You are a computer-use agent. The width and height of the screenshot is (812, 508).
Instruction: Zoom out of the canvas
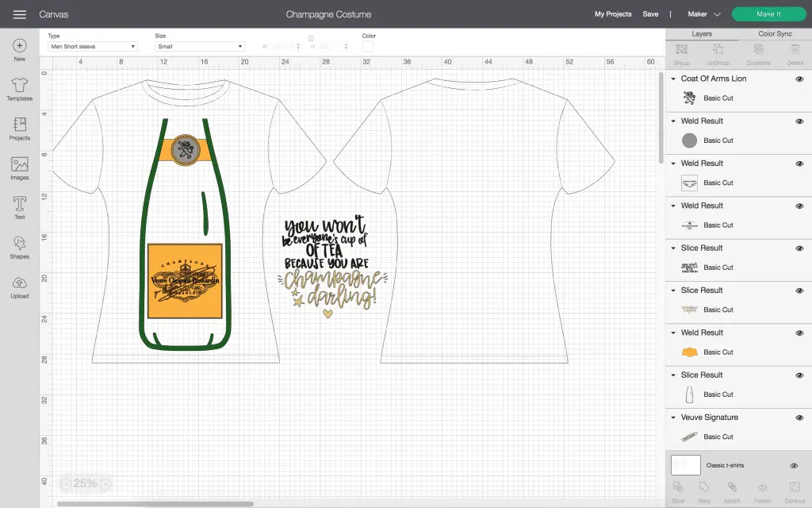[x=66, y=483]
